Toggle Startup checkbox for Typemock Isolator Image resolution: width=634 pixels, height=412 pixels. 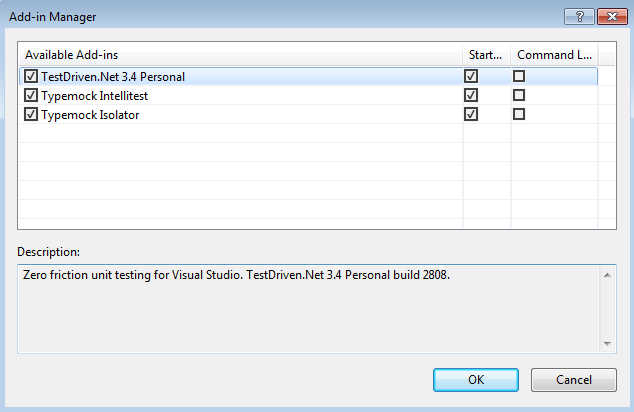pyautogui.click(x=471, y=114)
